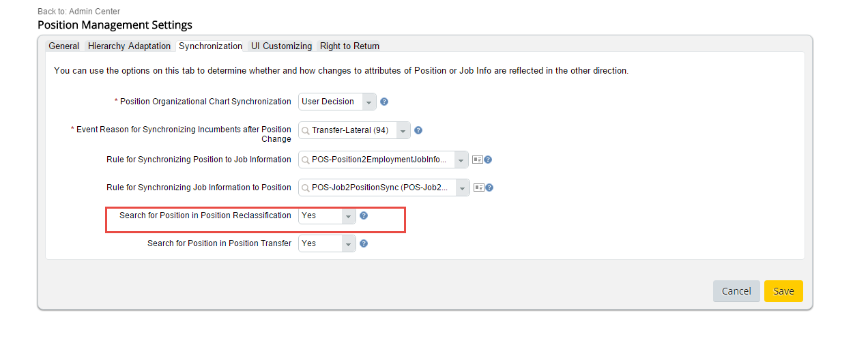Go back to Admin Center link
This screenshot has height=358, width=868.
(x=79, y=12)
